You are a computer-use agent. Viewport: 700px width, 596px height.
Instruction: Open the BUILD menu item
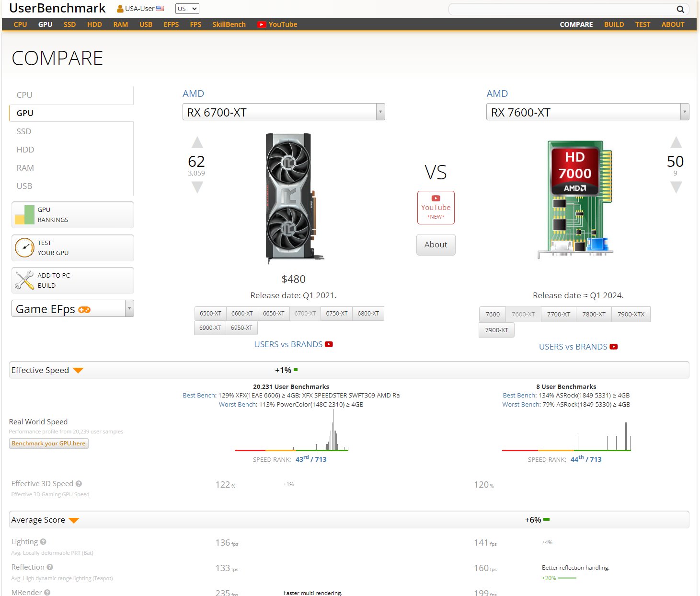click(x=614, y=24)
